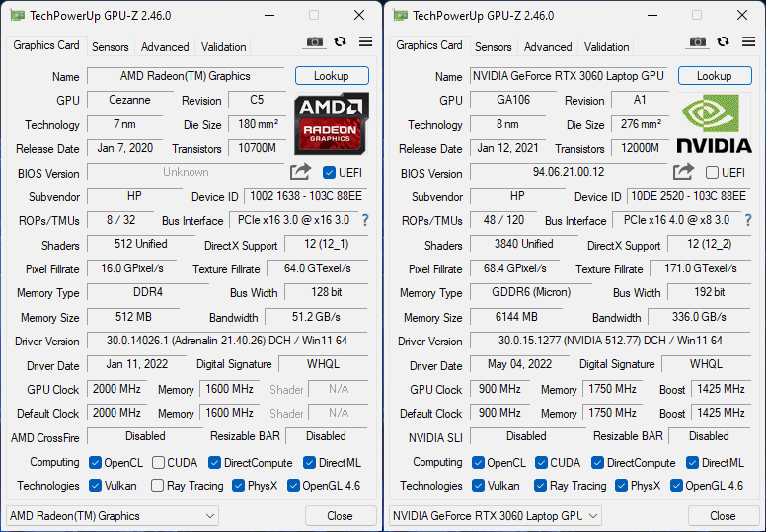This screenshot has width=766, height=532.
Task: Click the BIOS share icon in NVIDIA window
Action: 683,172
